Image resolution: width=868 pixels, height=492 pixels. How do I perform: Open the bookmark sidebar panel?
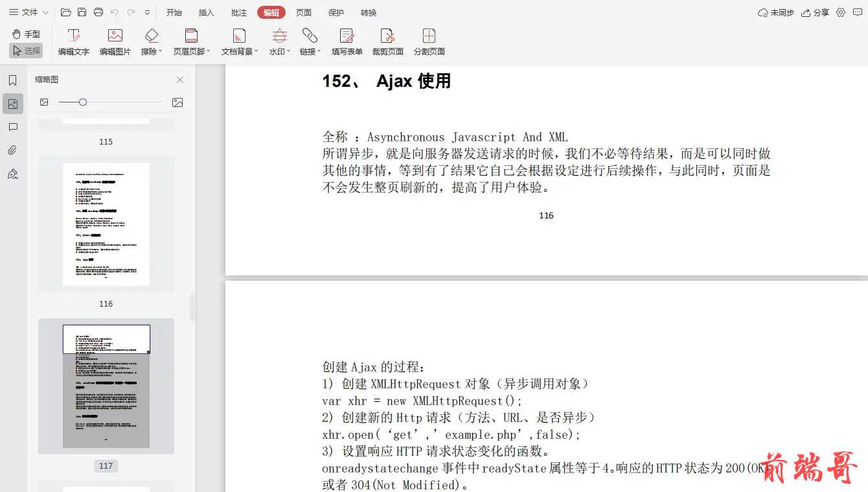pos(12,80)
